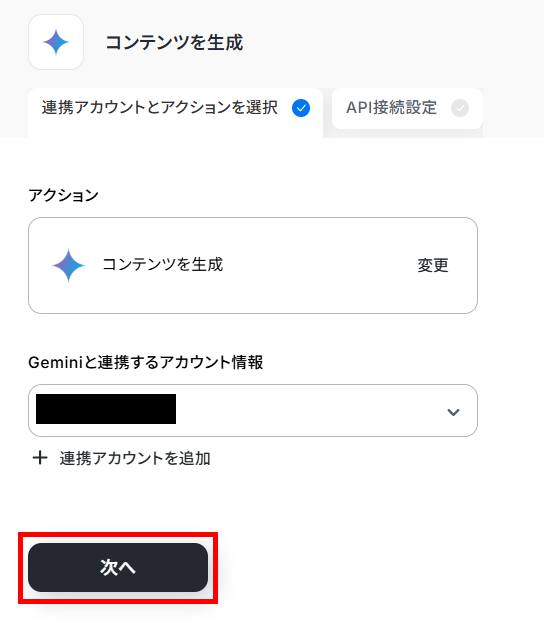Switch to the API接続設定 tab

(x=407, y=108)
